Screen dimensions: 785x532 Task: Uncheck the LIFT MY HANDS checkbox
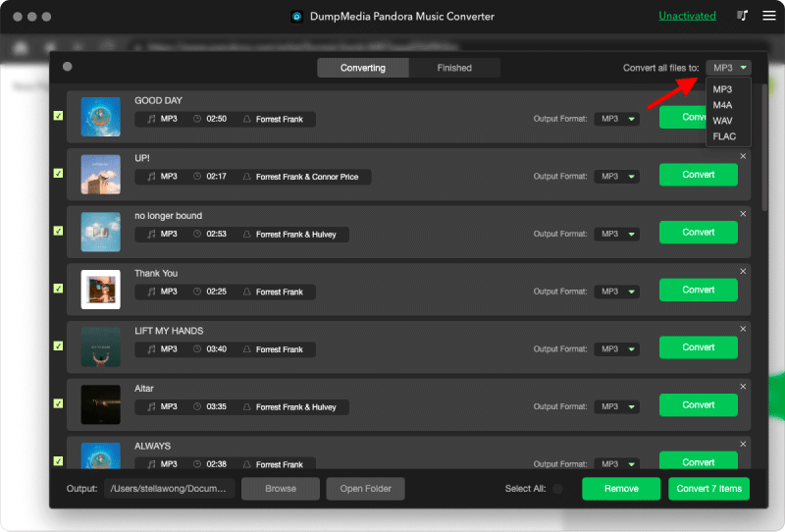tap(59, 346)
